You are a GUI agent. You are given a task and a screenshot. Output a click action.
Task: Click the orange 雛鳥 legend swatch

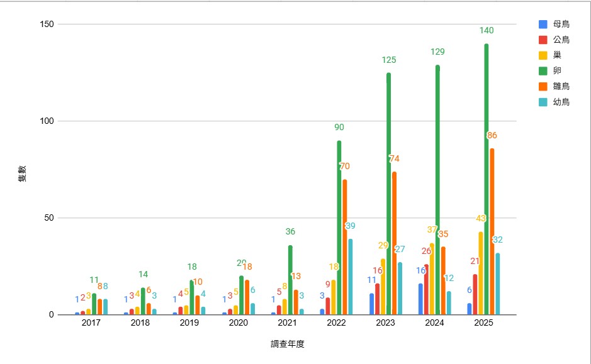pos(543,86)
